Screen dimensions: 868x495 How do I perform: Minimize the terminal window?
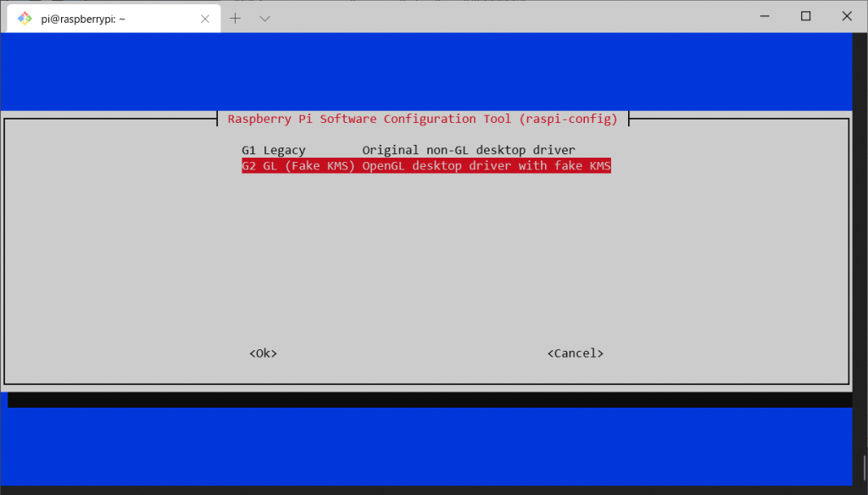coord(765,16)
